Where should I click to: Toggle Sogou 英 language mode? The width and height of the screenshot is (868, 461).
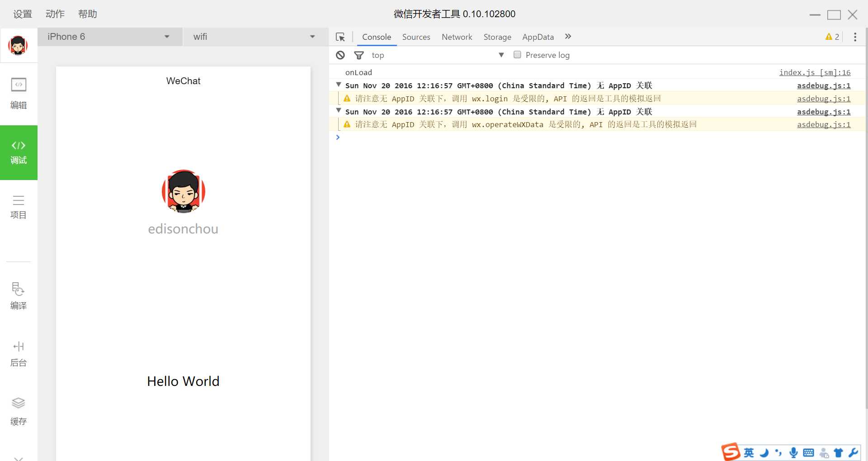(749, 453)
